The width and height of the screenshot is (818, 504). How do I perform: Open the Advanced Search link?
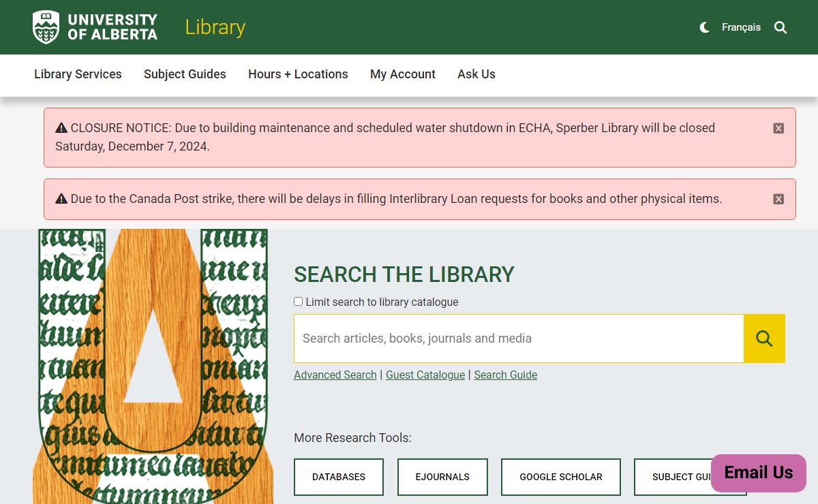click(335, 375)
